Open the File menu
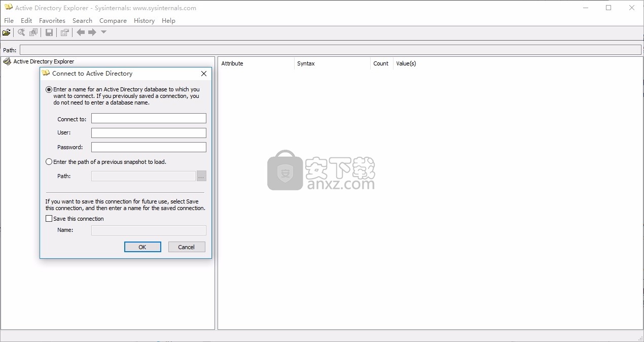The width and height of the screenshot is (644, 342). (x=9, y=21)
